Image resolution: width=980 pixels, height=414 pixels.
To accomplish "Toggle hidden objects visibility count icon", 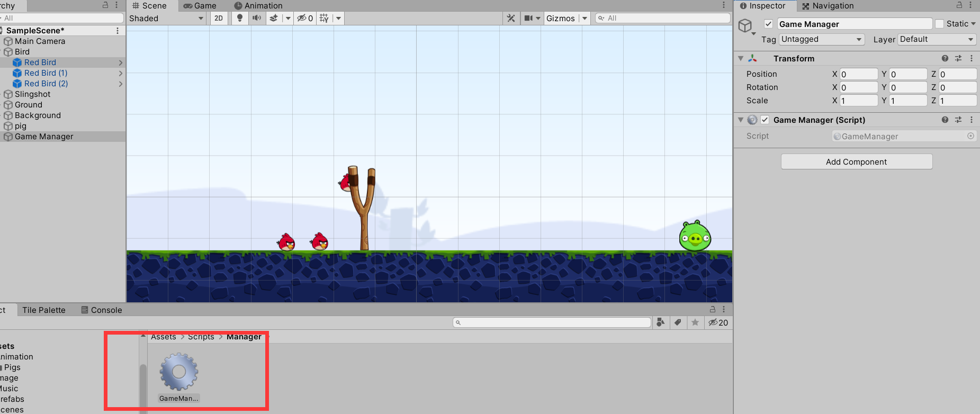I will 305,18.
